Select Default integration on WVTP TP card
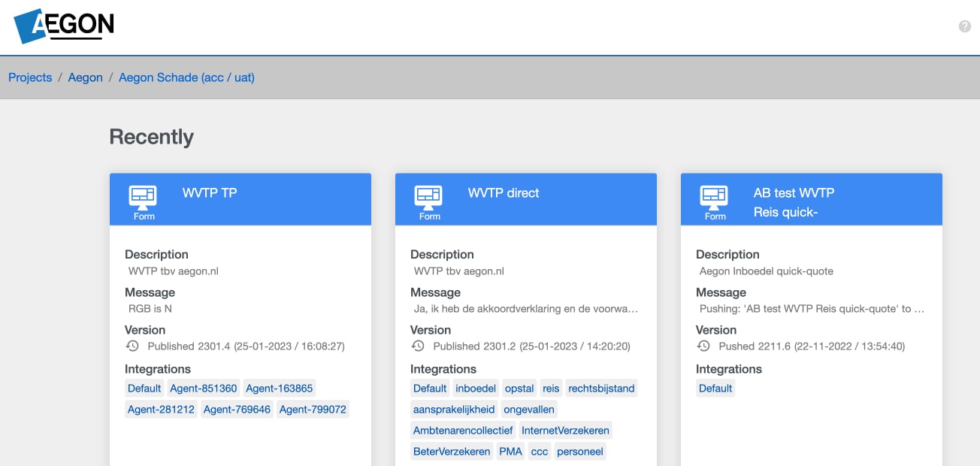 [x=144, y=389]
